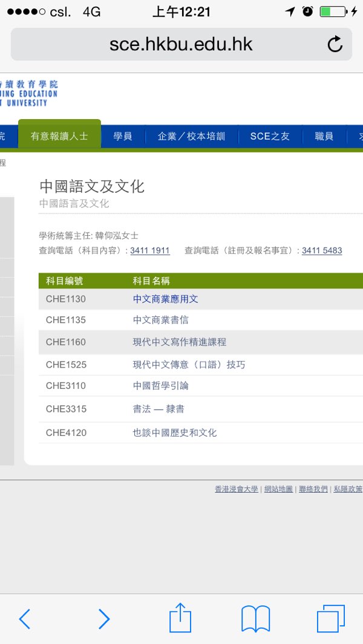
Task: Open course 現代中文寫作精進課程
Action: pyautogui.click(x=179, y=342)
